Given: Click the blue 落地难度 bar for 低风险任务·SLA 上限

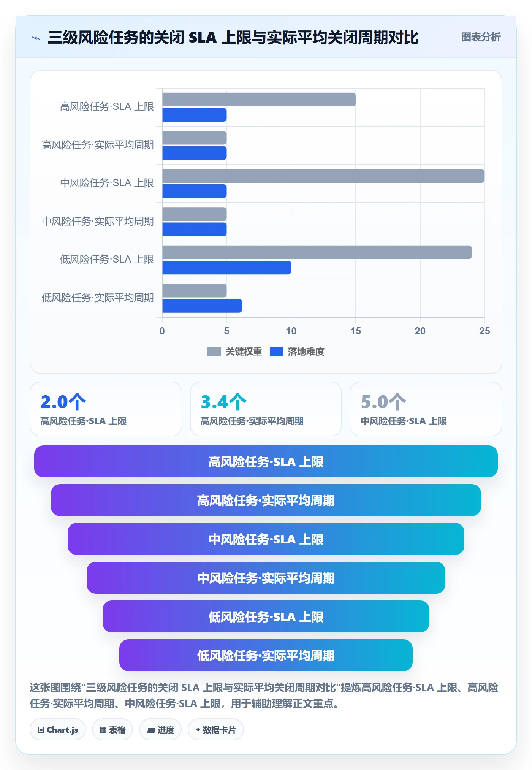Looking at the screenshot, I should (226, 268).
